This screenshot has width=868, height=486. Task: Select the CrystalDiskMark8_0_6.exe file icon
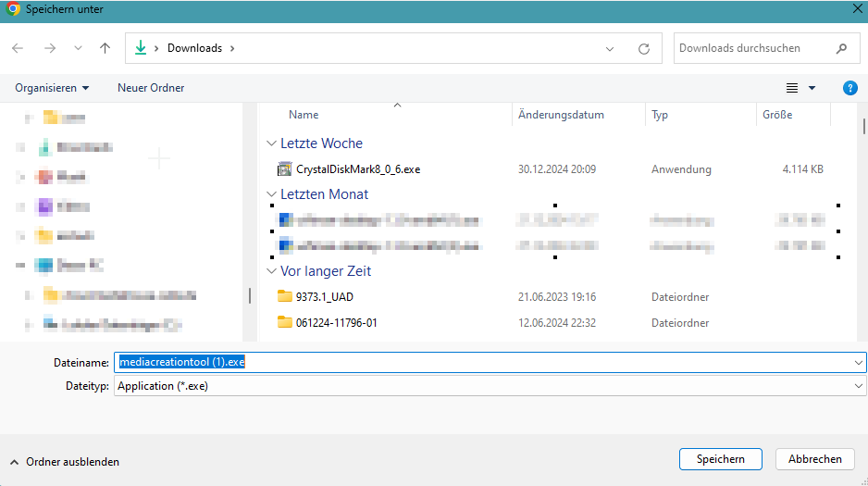[x=284, y=168]
